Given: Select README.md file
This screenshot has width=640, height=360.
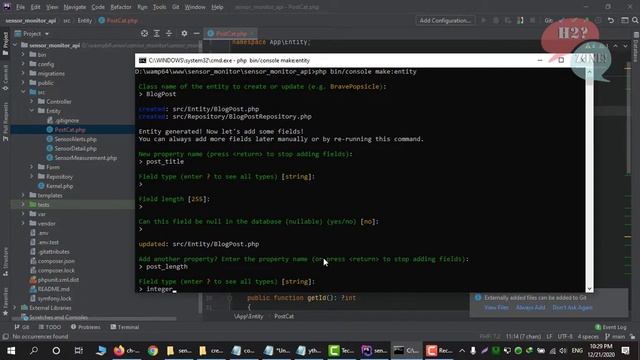Looking at the screenshot, I should (x=53, y=289).
